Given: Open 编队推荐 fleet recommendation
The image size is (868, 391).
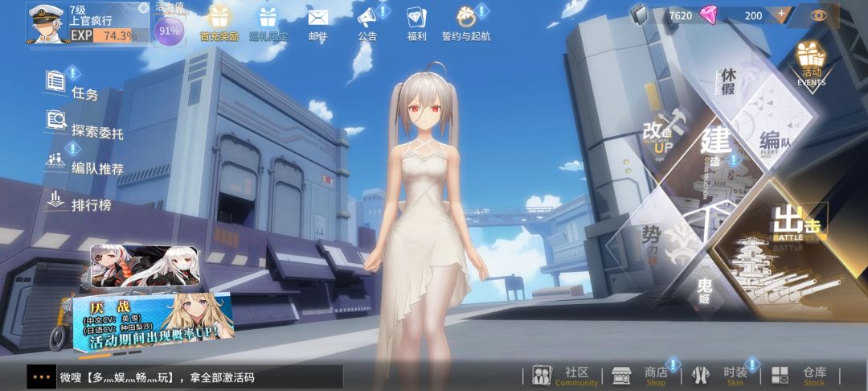Looking at the screenshot, I should [x=84, y=163].
